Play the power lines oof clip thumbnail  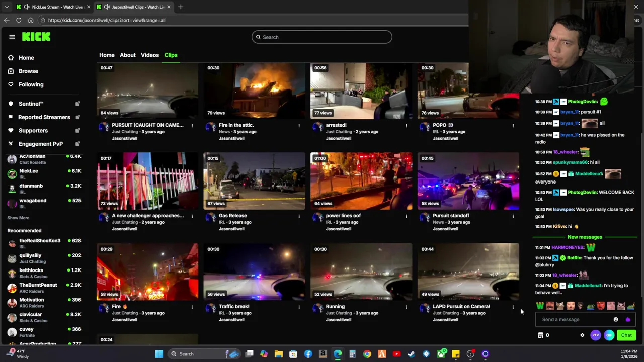coord(361,181)
